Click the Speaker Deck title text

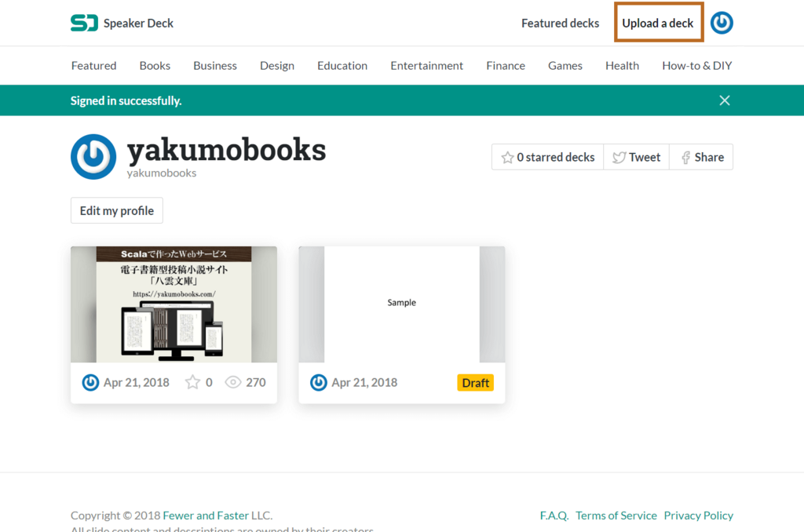pyautogui.click(x=138, y=23)
